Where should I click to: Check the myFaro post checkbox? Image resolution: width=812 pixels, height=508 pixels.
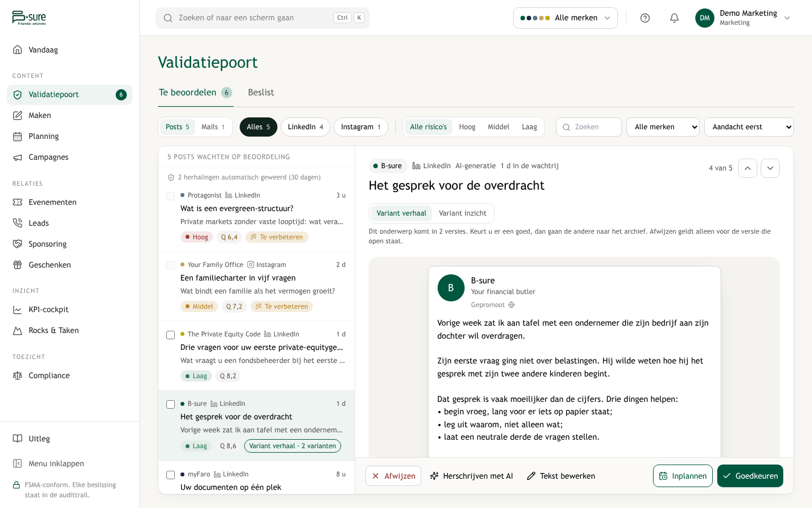point(170,475)
